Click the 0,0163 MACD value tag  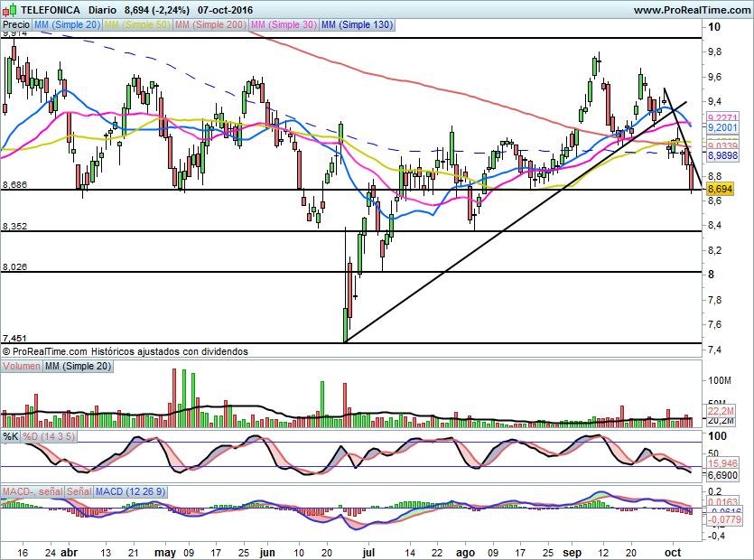[722, 502]
